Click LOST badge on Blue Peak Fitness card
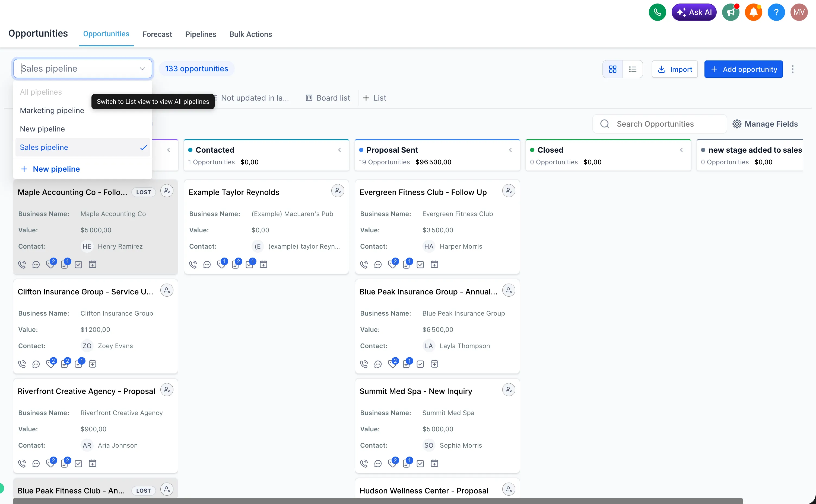Viewport: 816px width, 504px height. (x=144, y=491)
